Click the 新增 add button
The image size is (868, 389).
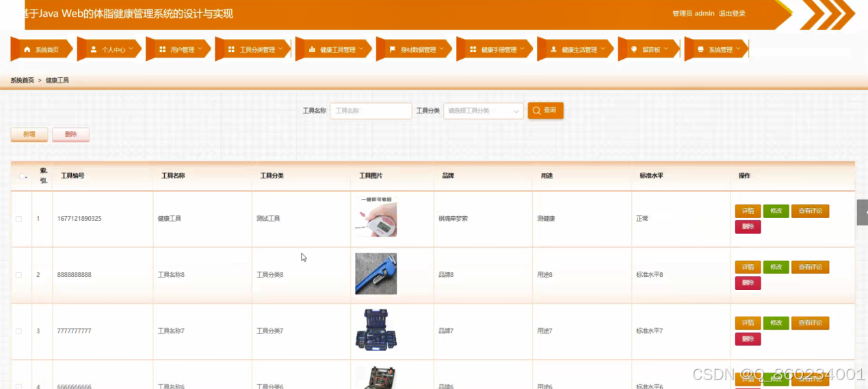[29, 135]
